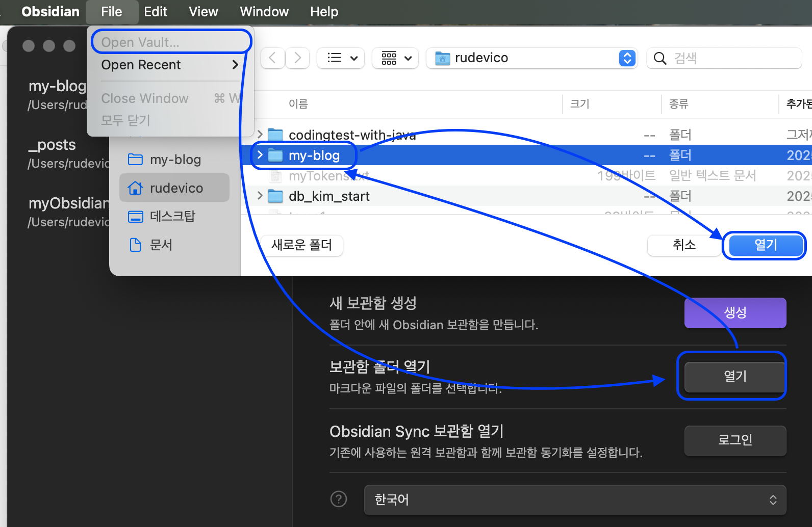Click the rudevico home icon
Screen dimensions: 812x527
pos(135,188)
